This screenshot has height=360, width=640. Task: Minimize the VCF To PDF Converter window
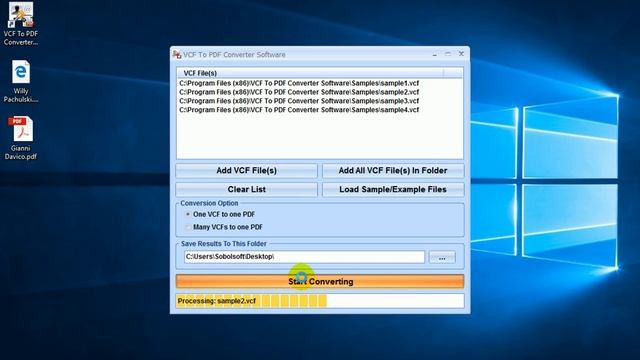pos(435,54)
